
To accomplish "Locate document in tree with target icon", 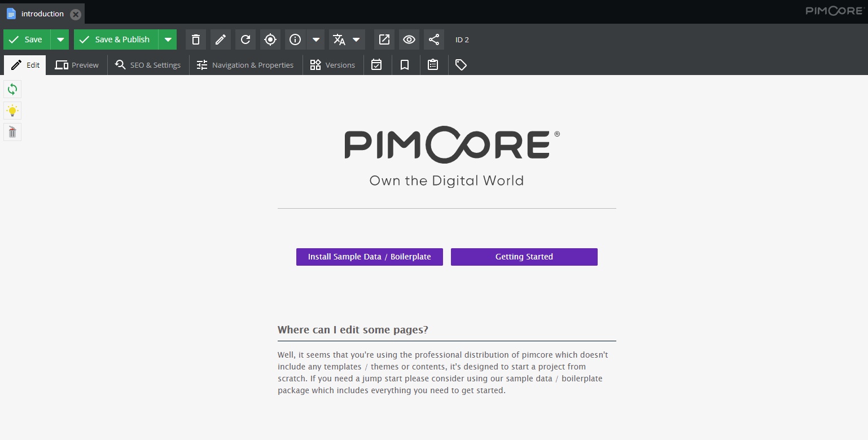I will coord(270,39).
